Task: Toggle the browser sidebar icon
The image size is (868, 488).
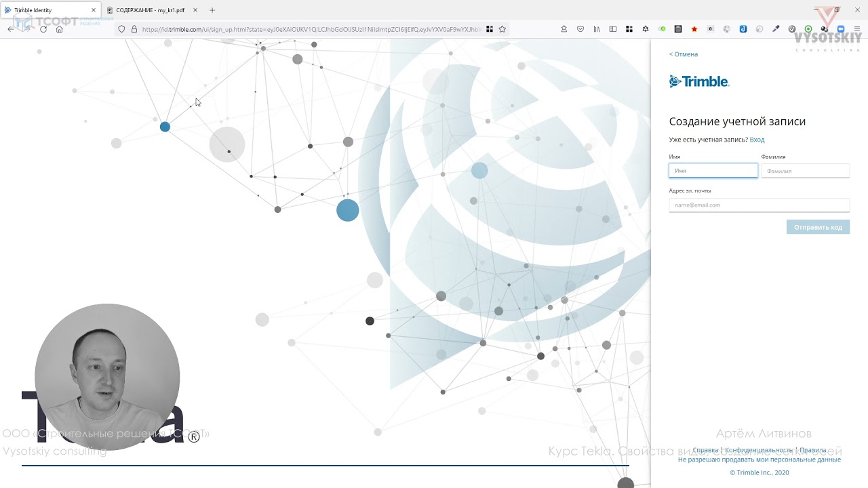Action: [613, 29]
